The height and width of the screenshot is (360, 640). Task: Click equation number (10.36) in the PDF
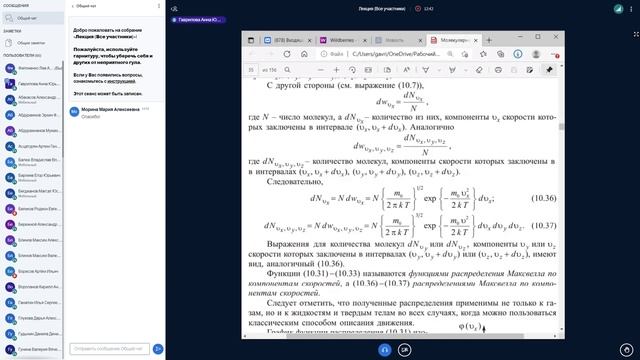tap(544, 198)
